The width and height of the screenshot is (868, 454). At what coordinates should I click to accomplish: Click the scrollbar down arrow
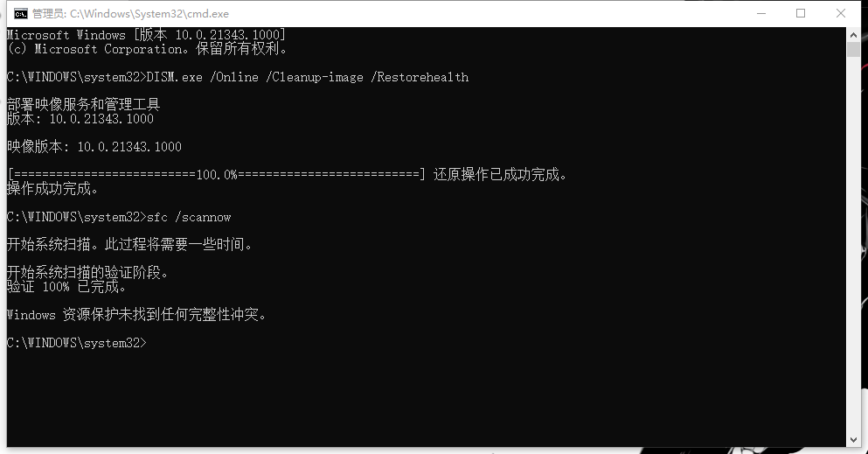(853, 440)
